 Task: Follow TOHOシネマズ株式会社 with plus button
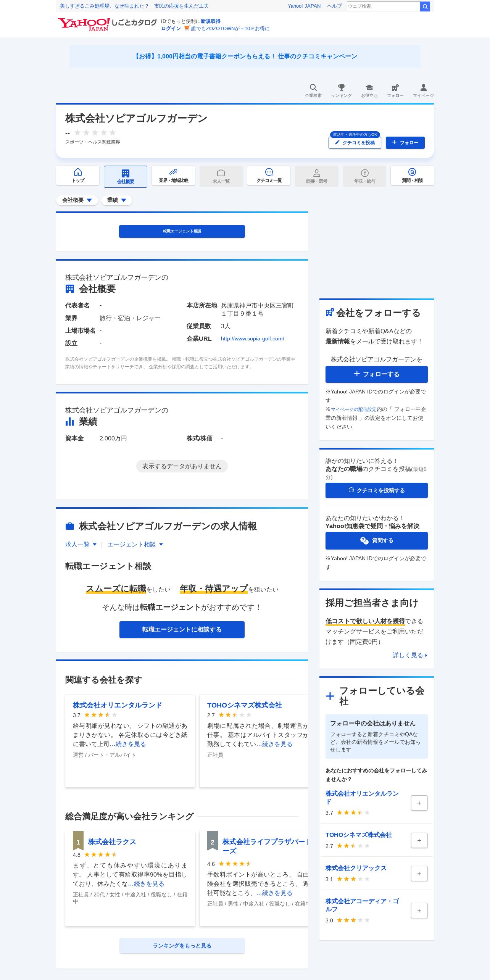[x=419, y=840]
